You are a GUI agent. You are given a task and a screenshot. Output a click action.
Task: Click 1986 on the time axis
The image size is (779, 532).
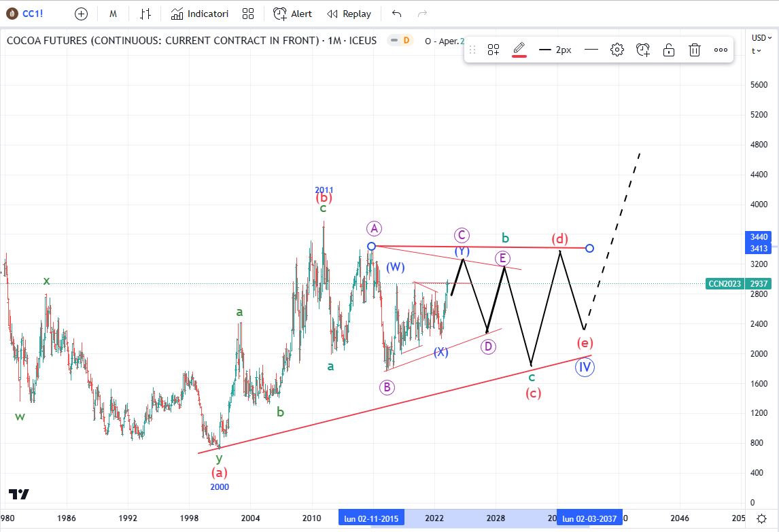[x=67, y=518]
